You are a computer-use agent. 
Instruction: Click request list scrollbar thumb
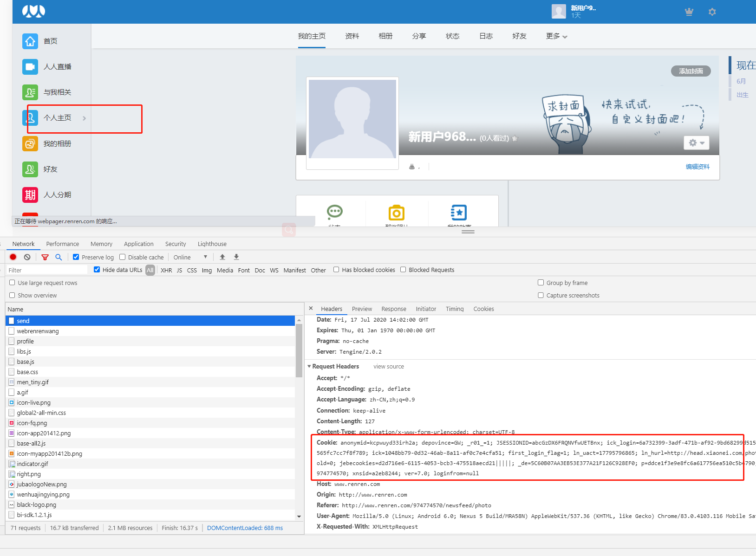(x=299, y=350)
